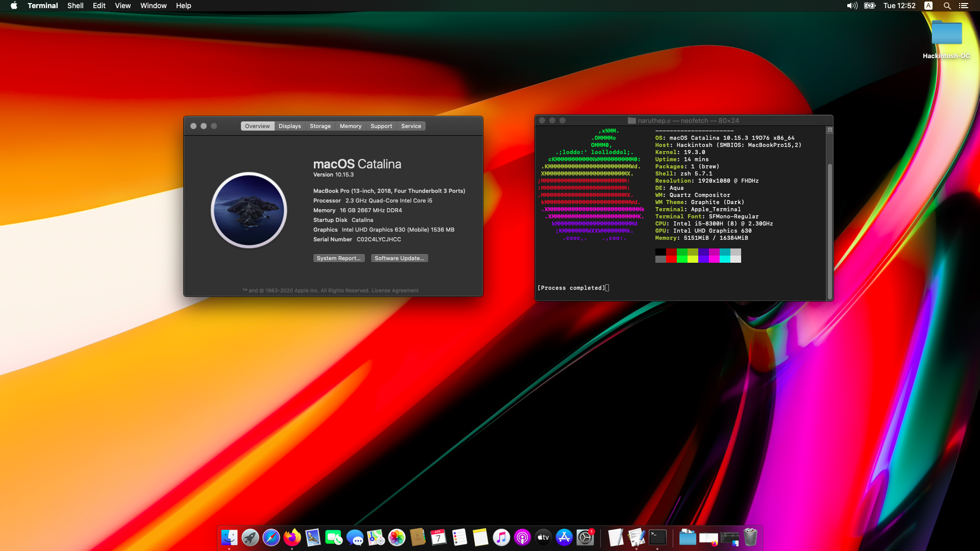Open the Edit menu

[99, 6]
